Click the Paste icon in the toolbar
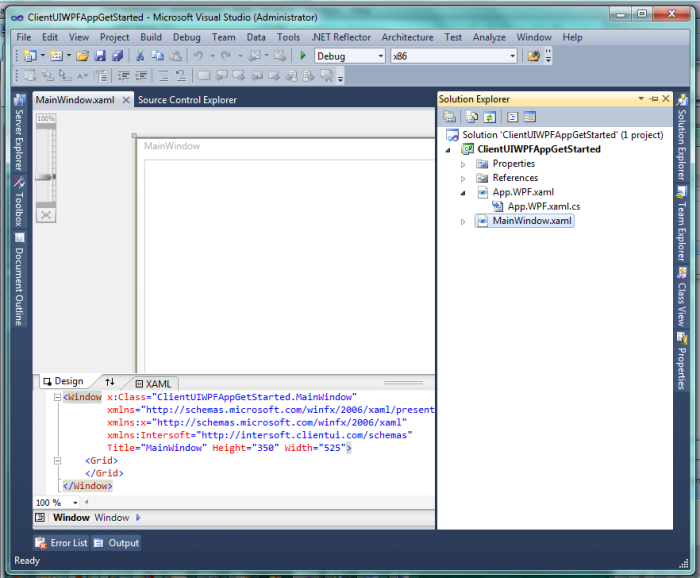The height and width of the screenshot is (578, 700). point(176,56)
